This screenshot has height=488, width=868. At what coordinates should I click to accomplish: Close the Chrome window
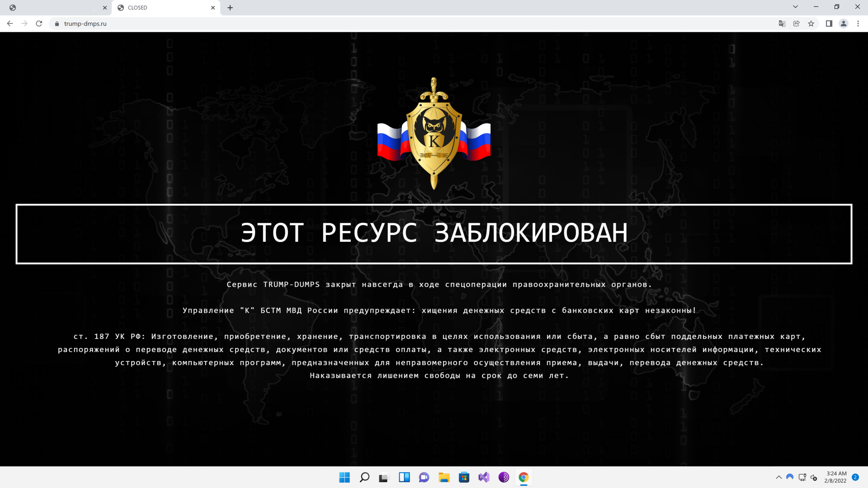[x=858, y=7]
